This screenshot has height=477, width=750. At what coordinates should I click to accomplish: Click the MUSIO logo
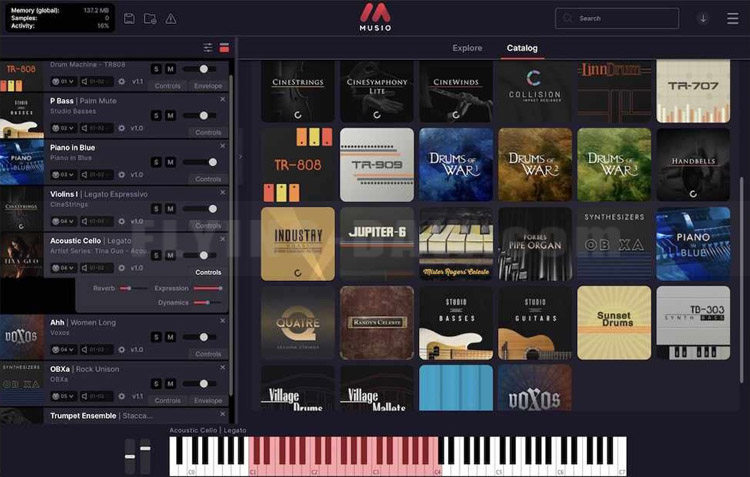[375, 17]
